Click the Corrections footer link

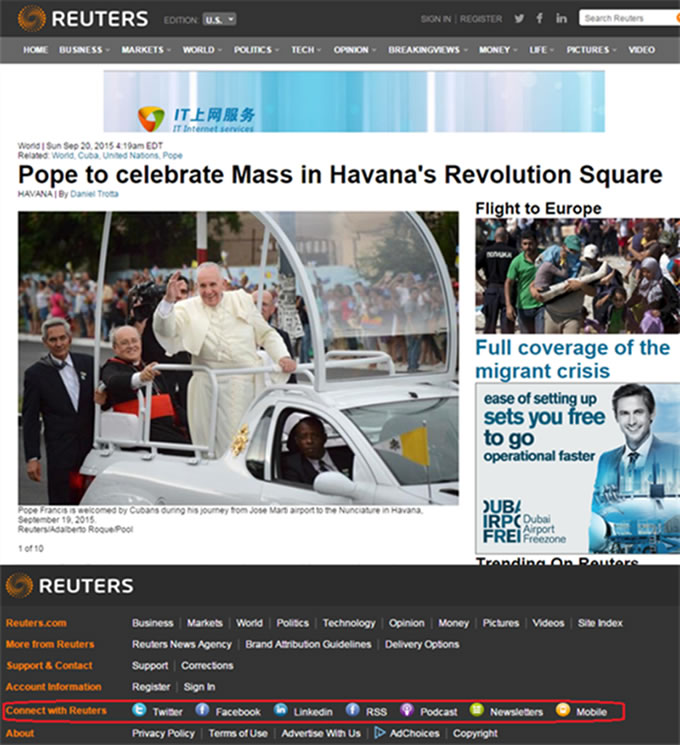tap(207, 665)
